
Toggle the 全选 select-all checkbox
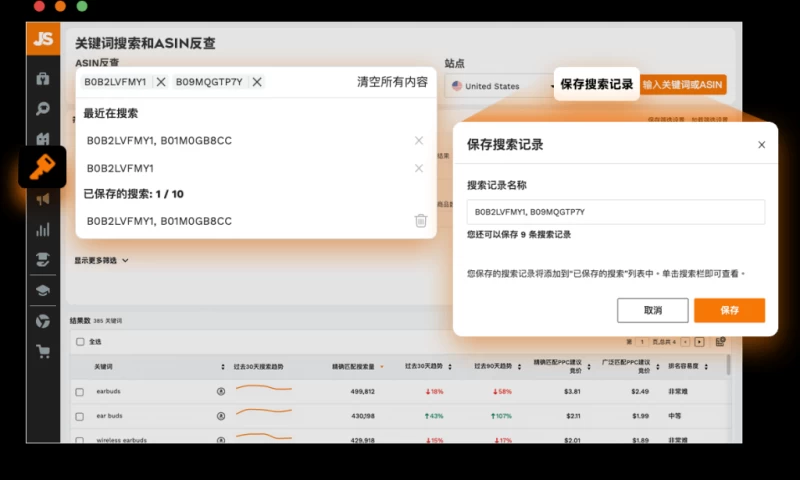80,342
